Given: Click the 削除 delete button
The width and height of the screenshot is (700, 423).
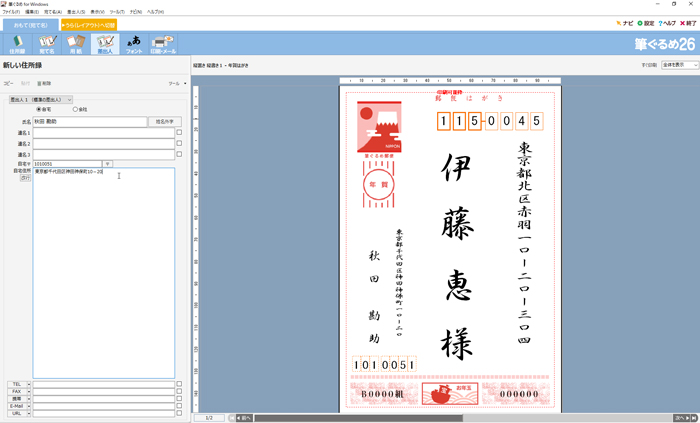Looking at the screenshot, I should pyautogui.click(x=44, y=84).
